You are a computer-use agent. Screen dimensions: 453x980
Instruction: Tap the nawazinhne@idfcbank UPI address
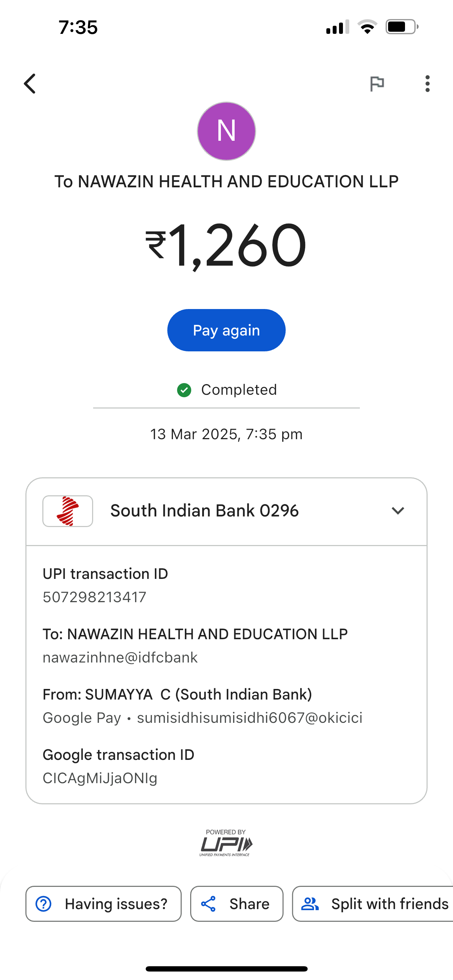(x=120, y=658)
